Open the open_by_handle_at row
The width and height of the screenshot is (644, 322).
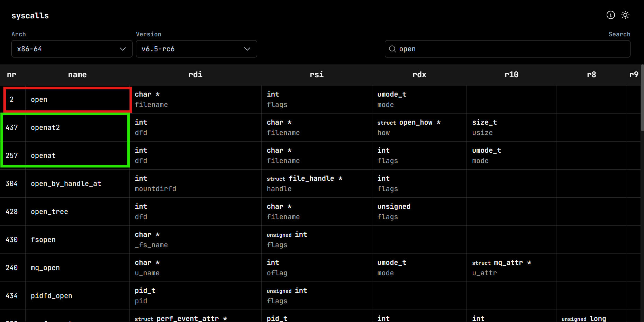click(66, 184)
